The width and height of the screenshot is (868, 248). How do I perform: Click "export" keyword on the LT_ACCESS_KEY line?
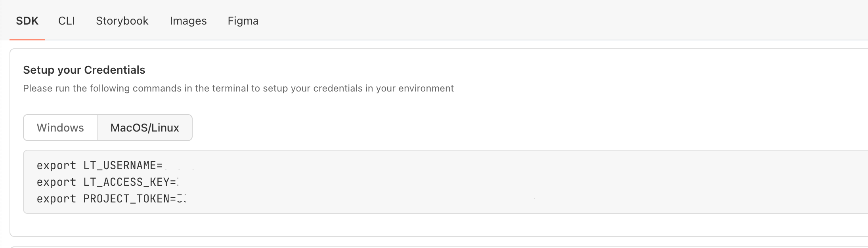[56, 182]
